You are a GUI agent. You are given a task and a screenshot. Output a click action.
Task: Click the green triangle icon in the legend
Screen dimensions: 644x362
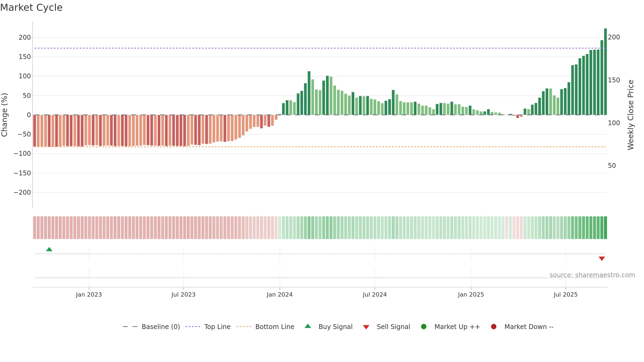pyautogui.click(x=308, y=326)
